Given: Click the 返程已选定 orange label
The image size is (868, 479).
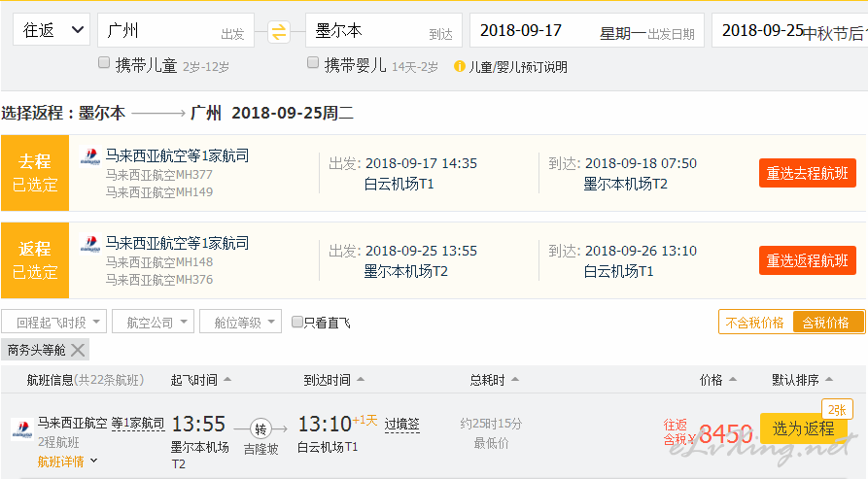Looking at the screenshot, I should [x=35, y=260].
